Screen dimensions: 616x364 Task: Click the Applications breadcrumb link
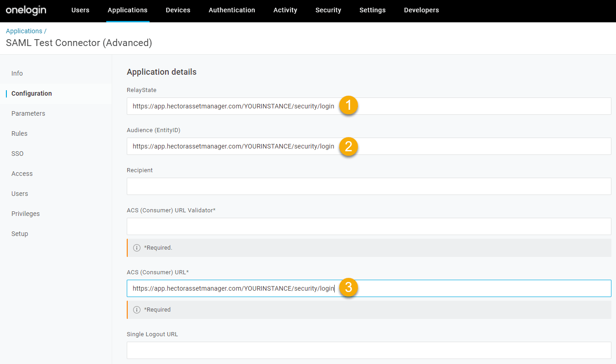(x=24, y=31)
